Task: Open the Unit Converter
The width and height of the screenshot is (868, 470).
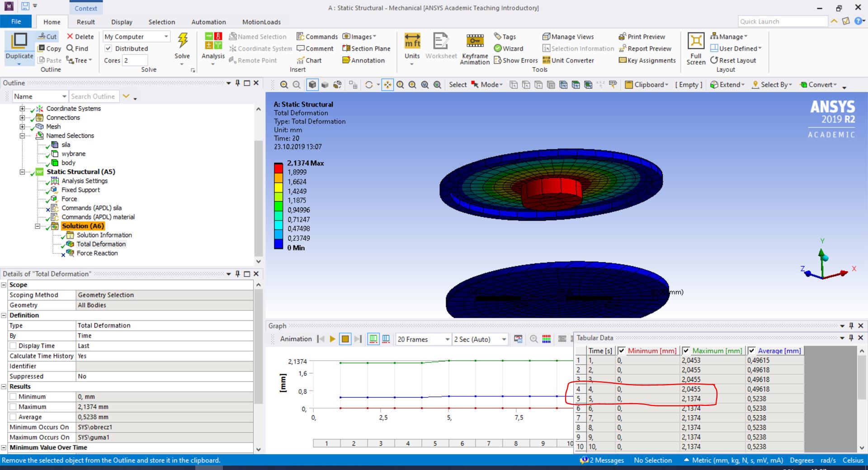Action: [568, 60]
